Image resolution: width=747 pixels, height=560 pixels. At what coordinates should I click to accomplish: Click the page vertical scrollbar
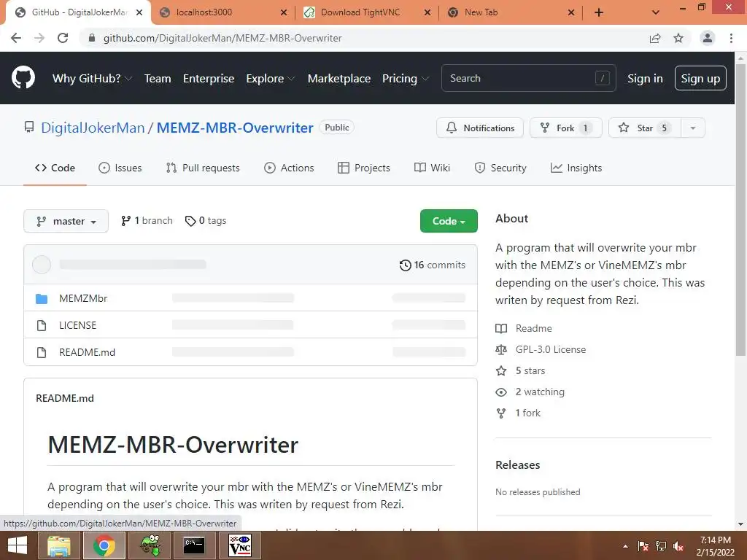point(740,209)
